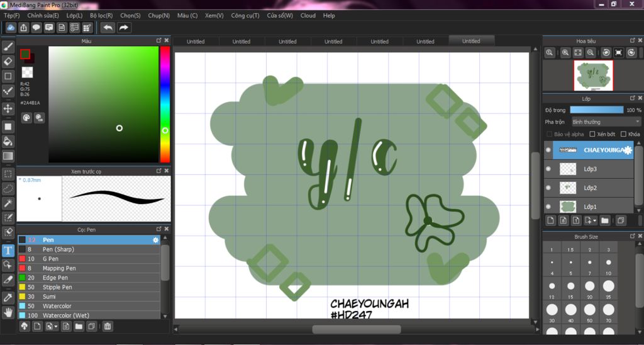Open the Lớp(L) menu
644x345 pixels.
tap(74, 16)
